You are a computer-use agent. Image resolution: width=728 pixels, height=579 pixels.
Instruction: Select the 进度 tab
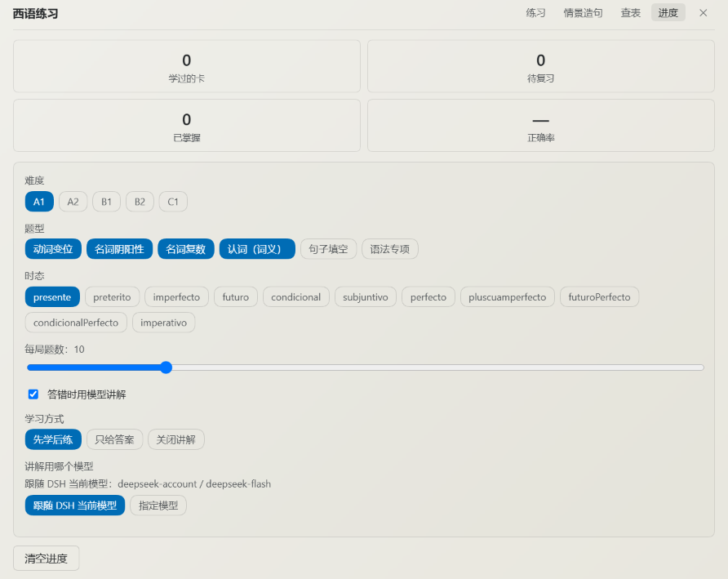tap(668, 13)
